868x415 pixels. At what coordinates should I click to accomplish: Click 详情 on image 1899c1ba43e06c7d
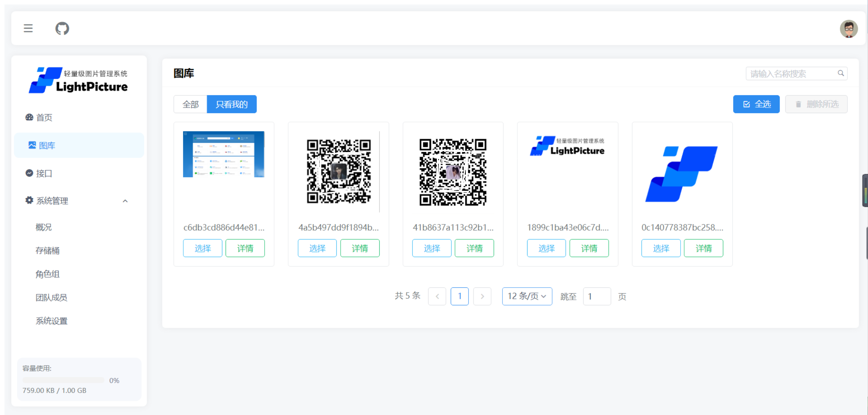589,248
